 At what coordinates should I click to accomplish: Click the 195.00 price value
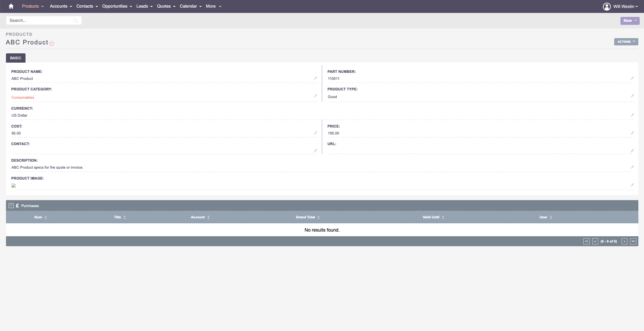click(x=333, y=133)
